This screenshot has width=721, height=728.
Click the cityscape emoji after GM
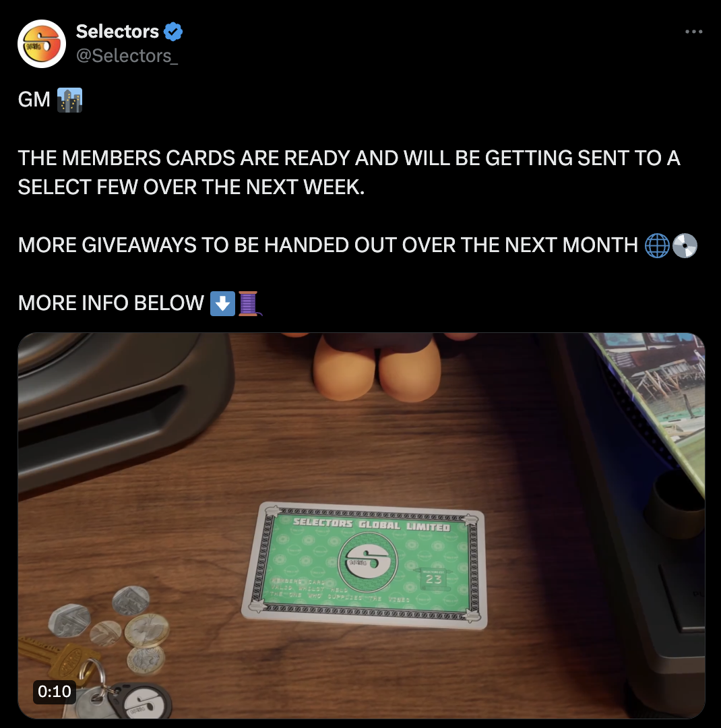tap(69, 100)
